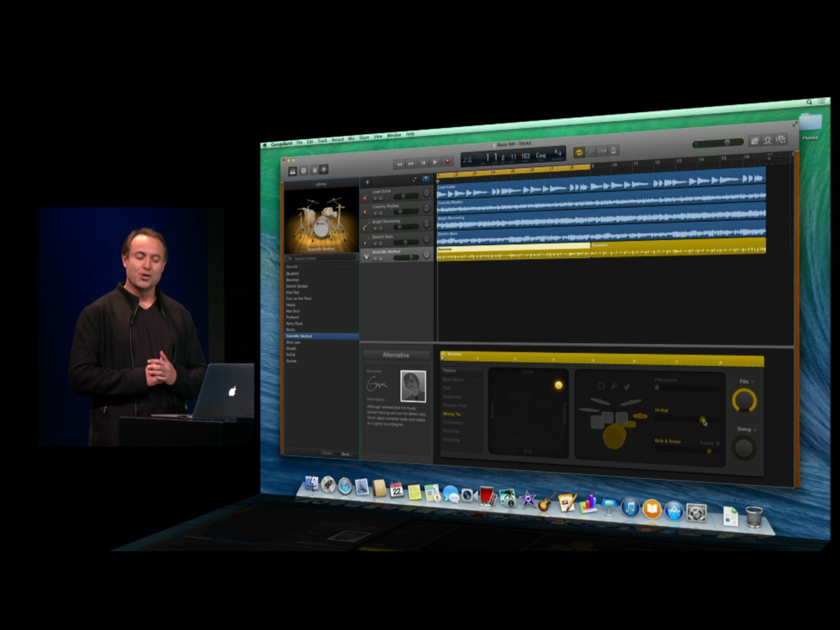
Task: Toggle the shaker percussion icon
Action: pos(614,386)
